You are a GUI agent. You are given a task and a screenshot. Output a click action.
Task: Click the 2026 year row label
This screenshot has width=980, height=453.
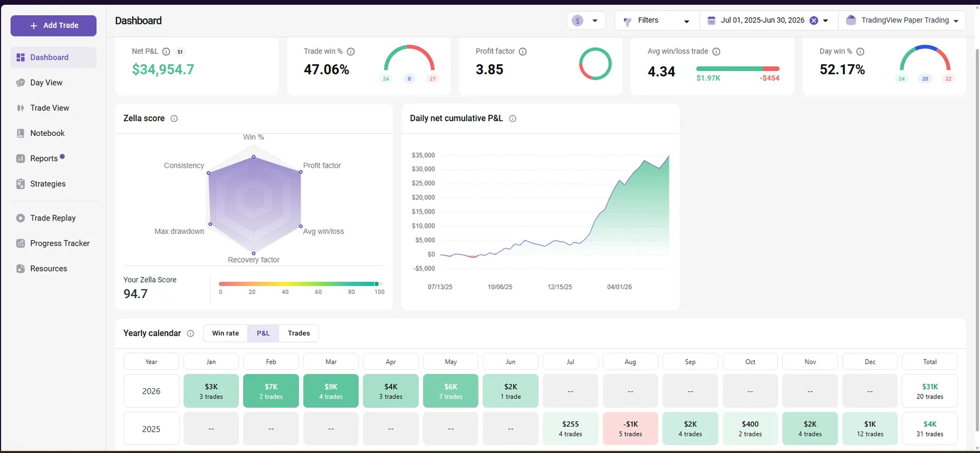pos(151,391)
